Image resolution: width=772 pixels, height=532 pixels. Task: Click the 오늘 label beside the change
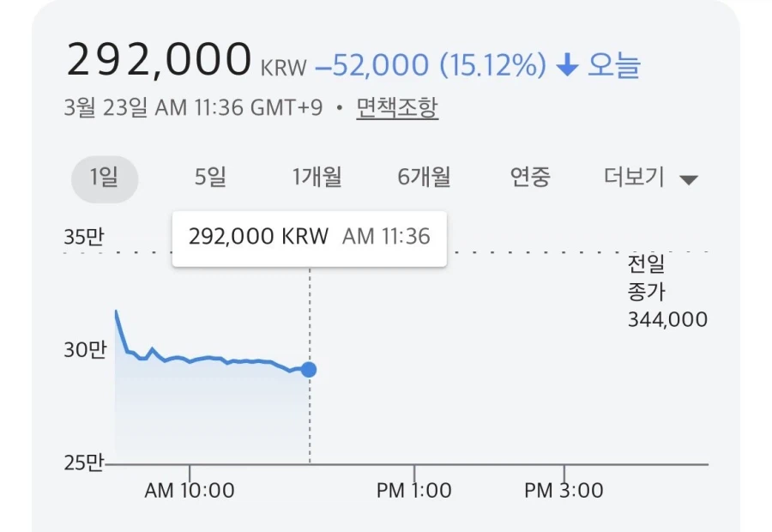pyautogui.click(x=614, y=66)
